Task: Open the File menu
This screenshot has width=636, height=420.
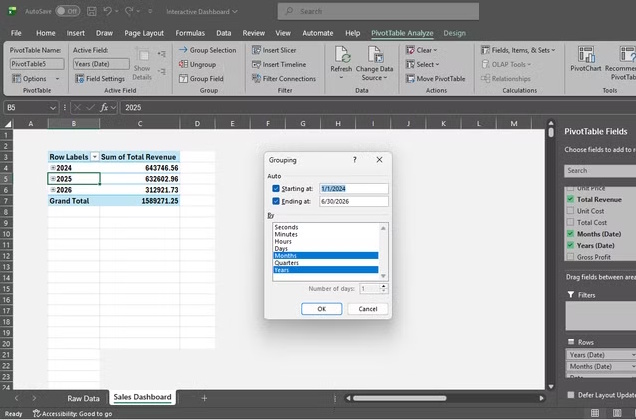Action: [16, 33]
